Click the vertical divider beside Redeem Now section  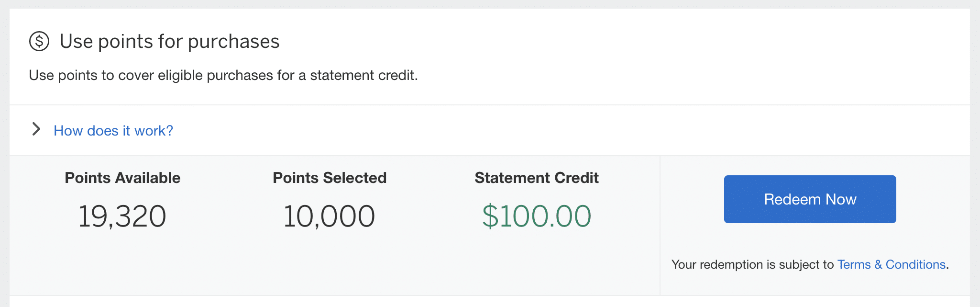coord(660,225)
